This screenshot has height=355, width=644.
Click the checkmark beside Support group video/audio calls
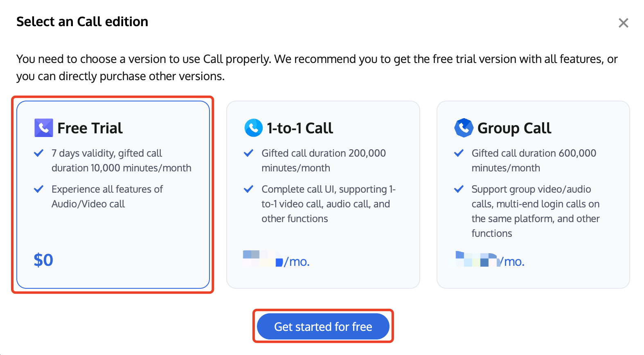[459, 189]
